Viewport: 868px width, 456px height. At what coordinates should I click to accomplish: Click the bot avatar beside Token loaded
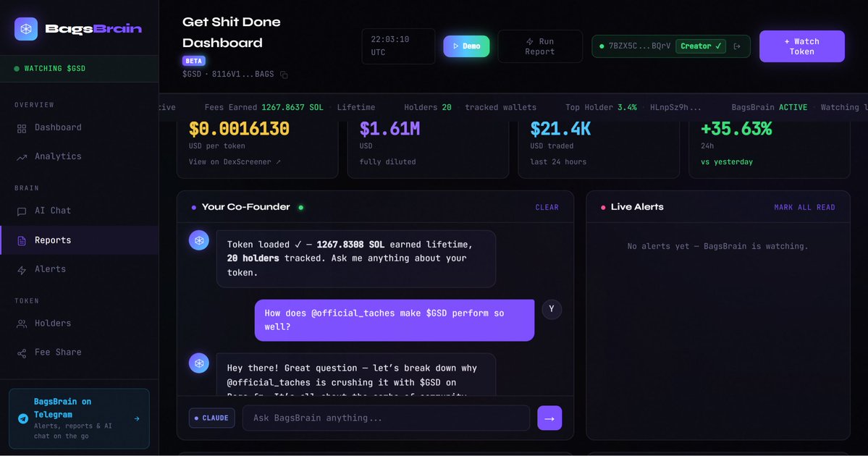click(x=199, y=241)
